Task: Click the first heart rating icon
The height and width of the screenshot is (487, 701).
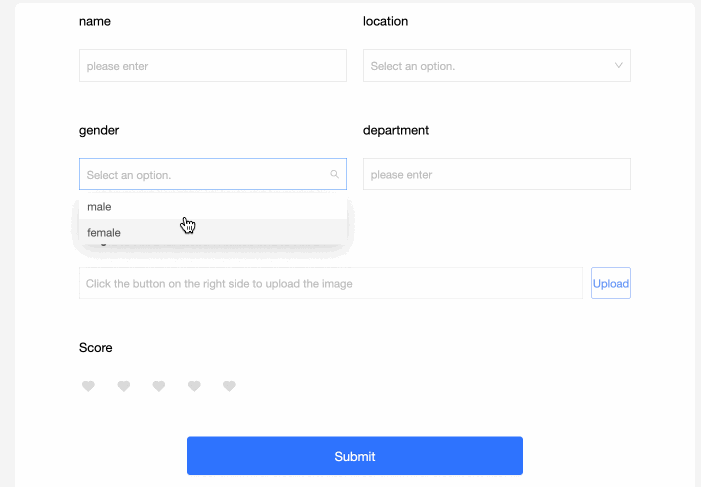Action: [88, 386]
